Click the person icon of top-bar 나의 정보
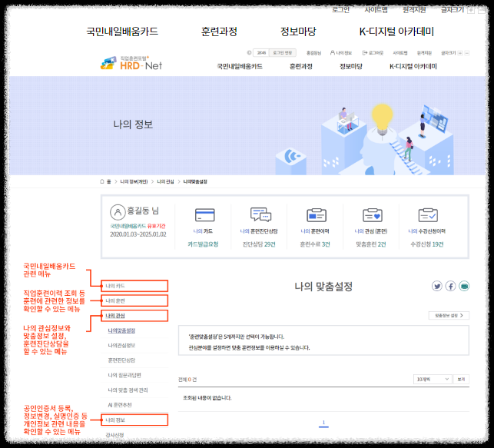 [333, 52]
